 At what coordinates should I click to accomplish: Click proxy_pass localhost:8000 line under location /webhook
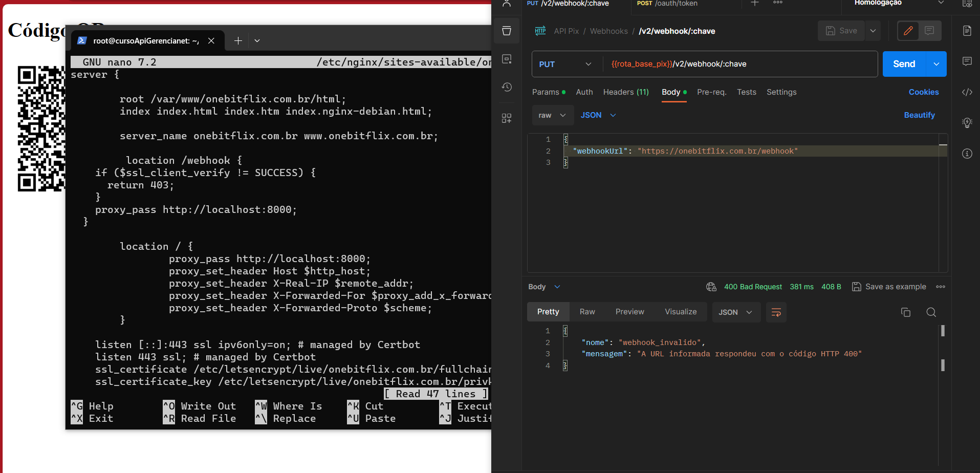(195, 209)
